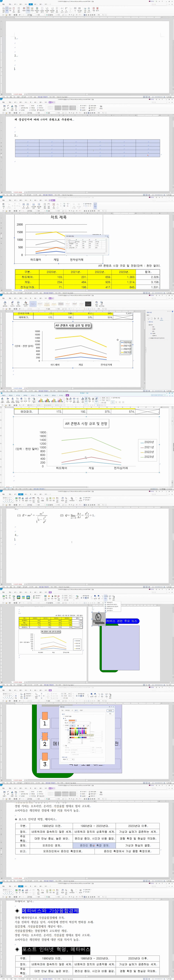Select the theme color grid tab icon
The width and height of the screenshot is (174, 980).
pyautogui.click(x=72, y=726)
